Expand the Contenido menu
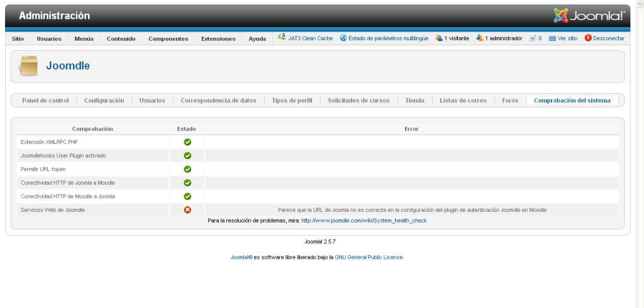644x308 pixels. tap(121, 39)
